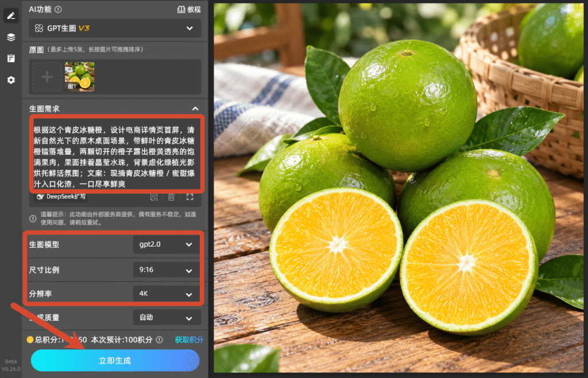
Task: Open the GPT生图 V3 function dropdown
Action: pyautogui.click(x=115, y=28)
